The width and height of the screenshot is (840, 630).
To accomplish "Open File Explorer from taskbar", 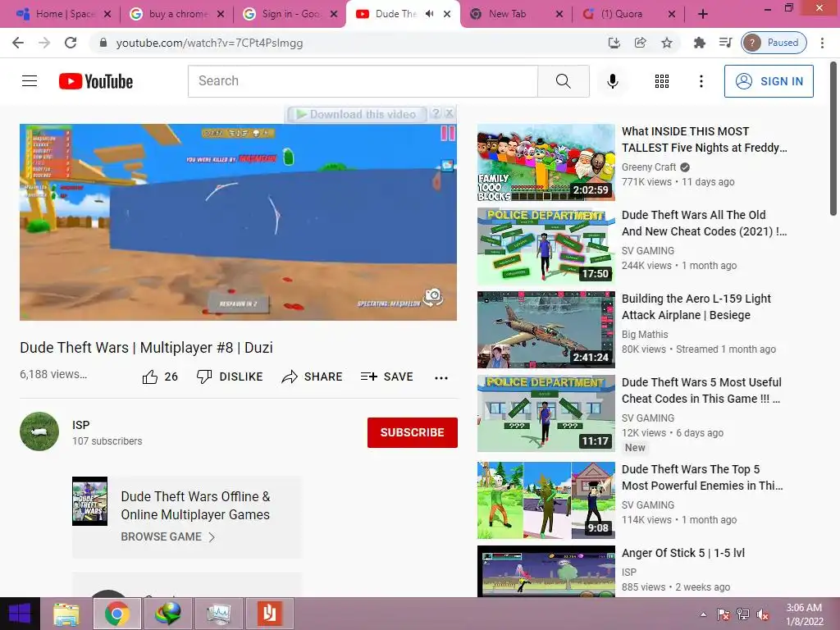I will [x=66, y=614].
